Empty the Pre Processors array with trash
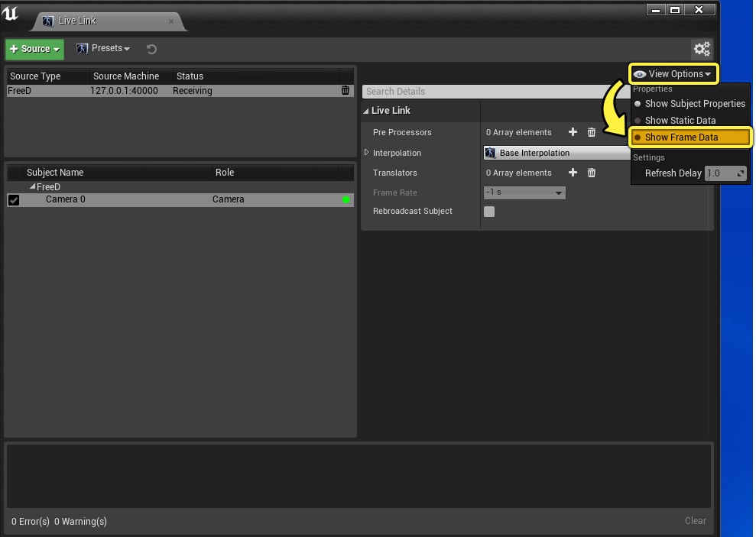This screenshot has width=756, height=537. coord(592,132)
